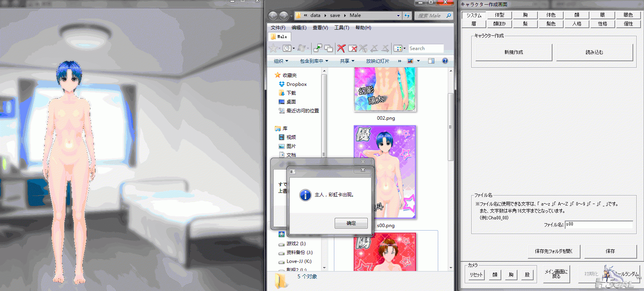Open the 包含到库中 dropdown

click(x=314, y=61)
